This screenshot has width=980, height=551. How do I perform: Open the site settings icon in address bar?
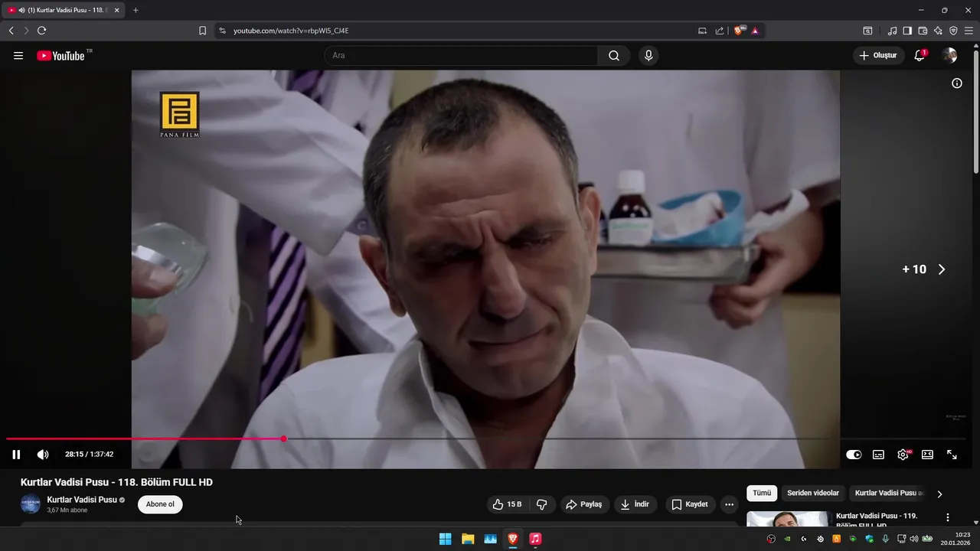point(223,31)
